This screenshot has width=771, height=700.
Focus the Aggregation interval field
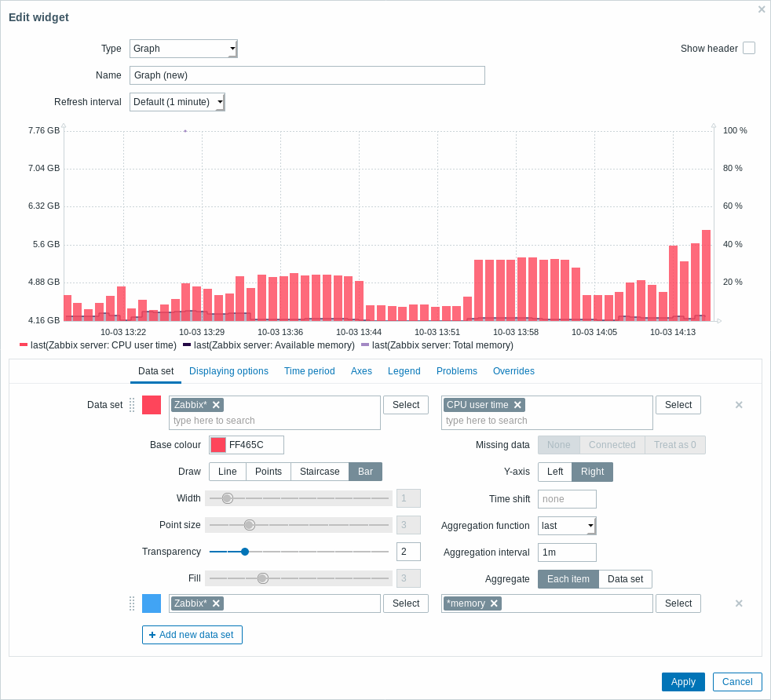click(567, 552)
